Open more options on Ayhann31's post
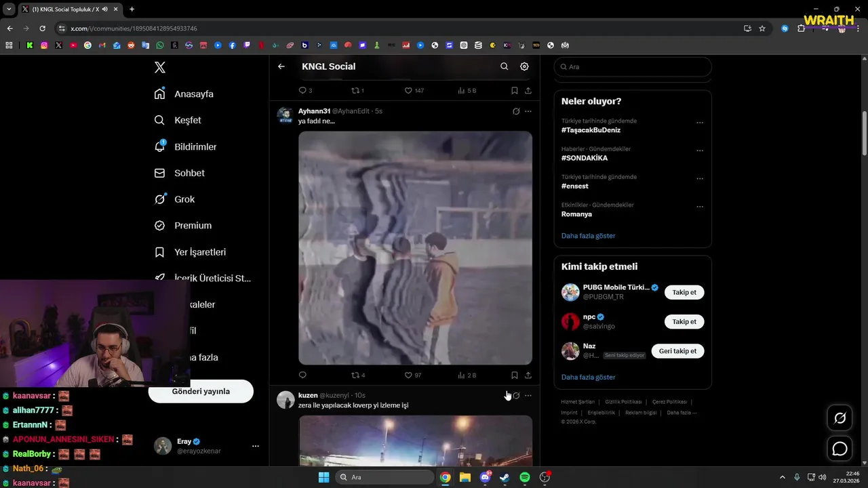 (x=528, y=111)
